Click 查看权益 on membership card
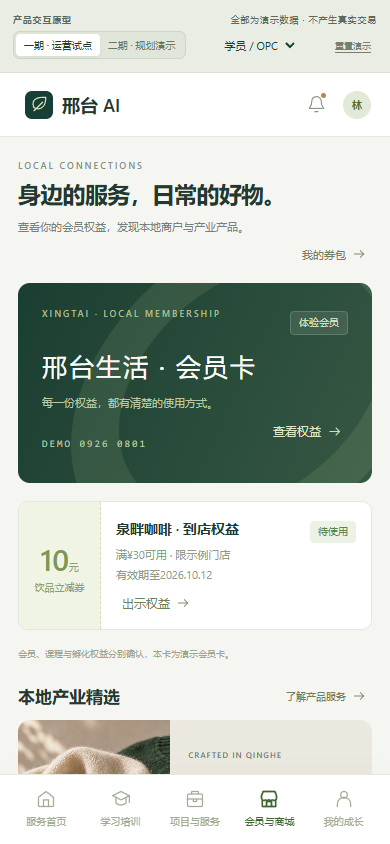 (307, 432)
